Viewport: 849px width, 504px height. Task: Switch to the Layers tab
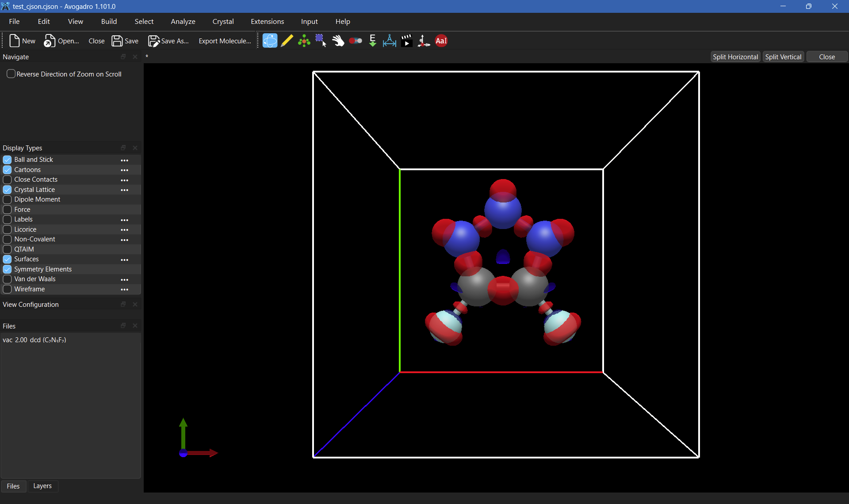pyautogui.click(x=42, y=486)
